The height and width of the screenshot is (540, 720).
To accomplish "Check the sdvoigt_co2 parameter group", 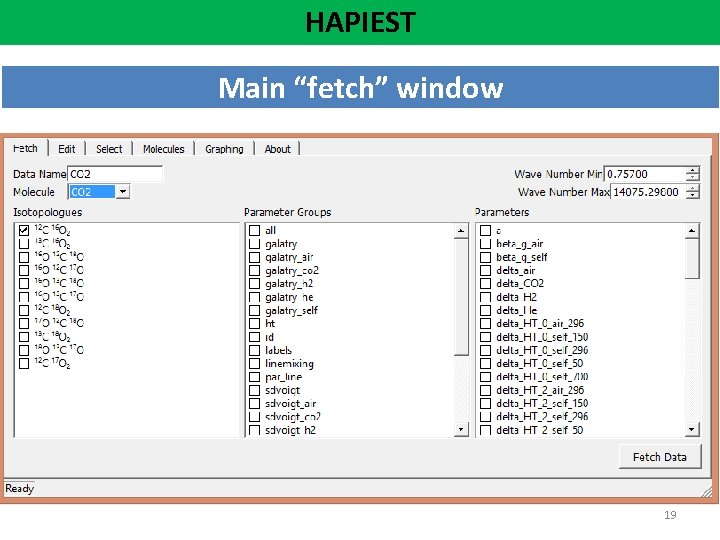I will [254, 416].
